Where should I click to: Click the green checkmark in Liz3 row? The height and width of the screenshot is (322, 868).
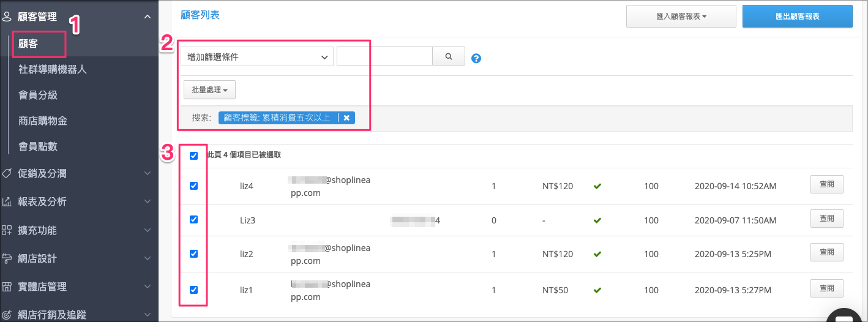[597, 220]
